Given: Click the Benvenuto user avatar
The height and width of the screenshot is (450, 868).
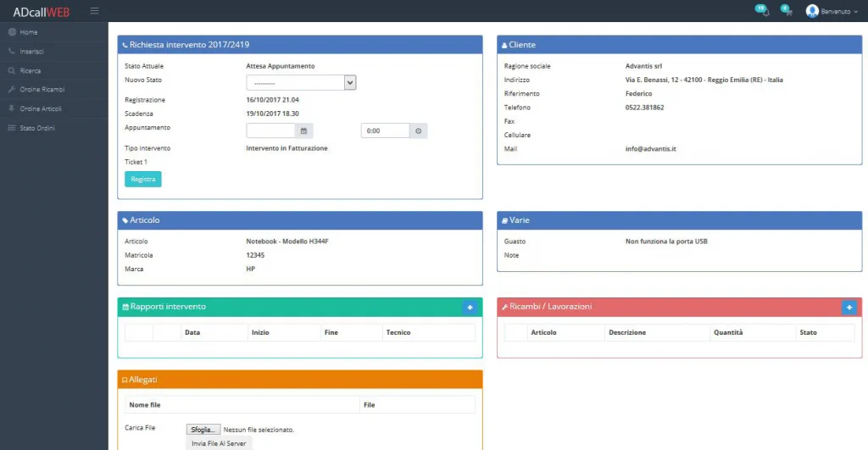Looking at the screenshot, I should click(812, 11).
